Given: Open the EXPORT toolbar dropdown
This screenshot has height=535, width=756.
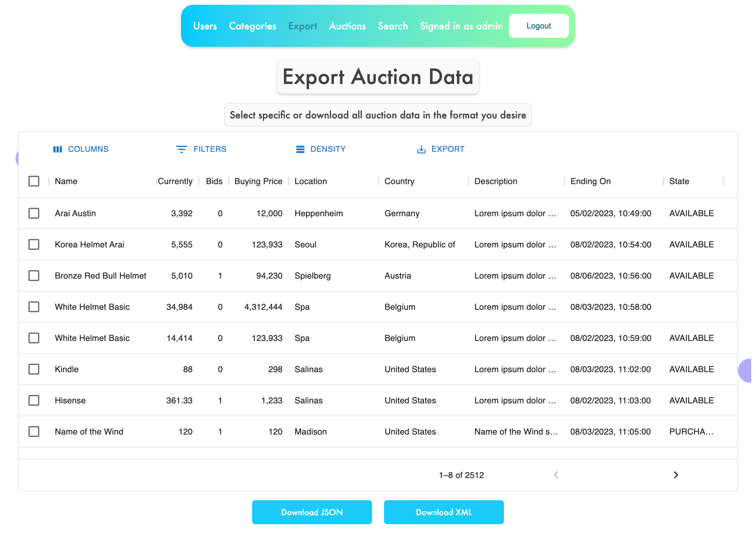Looking at the screenshot, I should point(448,149).
